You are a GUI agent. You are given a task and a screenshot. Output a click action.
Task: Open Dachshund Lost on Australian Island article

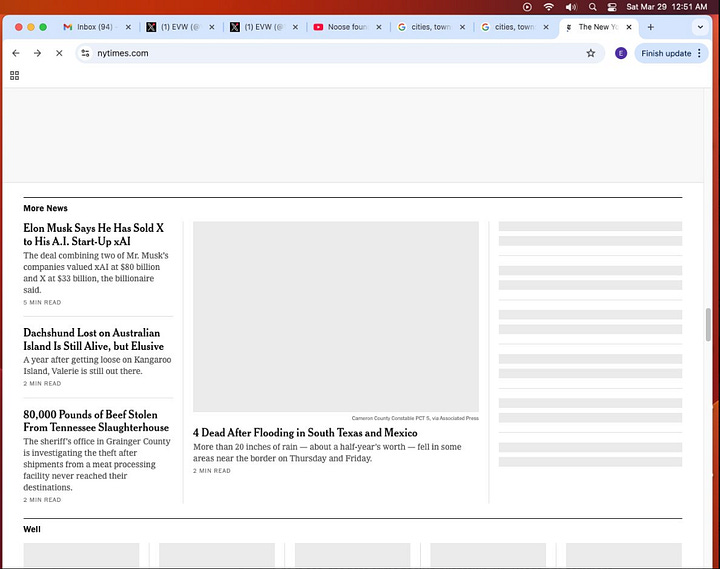(94, 339)
